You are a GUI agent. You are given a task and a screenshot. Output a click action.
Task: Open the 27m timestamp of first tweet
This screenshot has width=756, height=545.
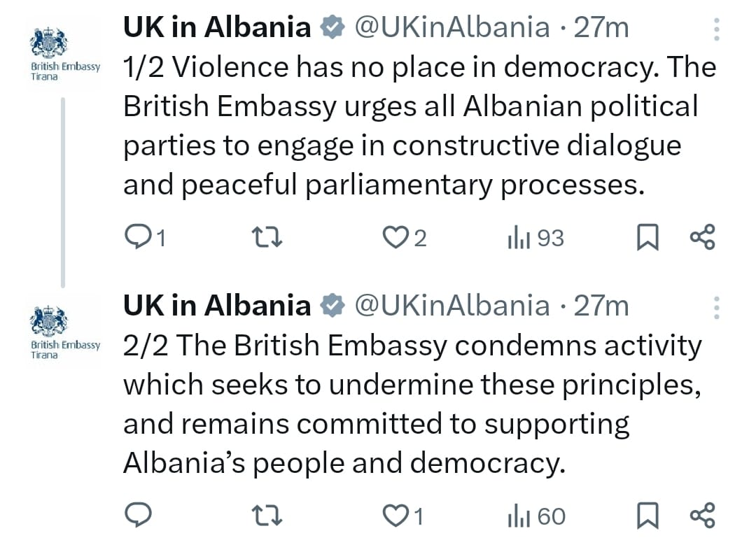point(608,27)
